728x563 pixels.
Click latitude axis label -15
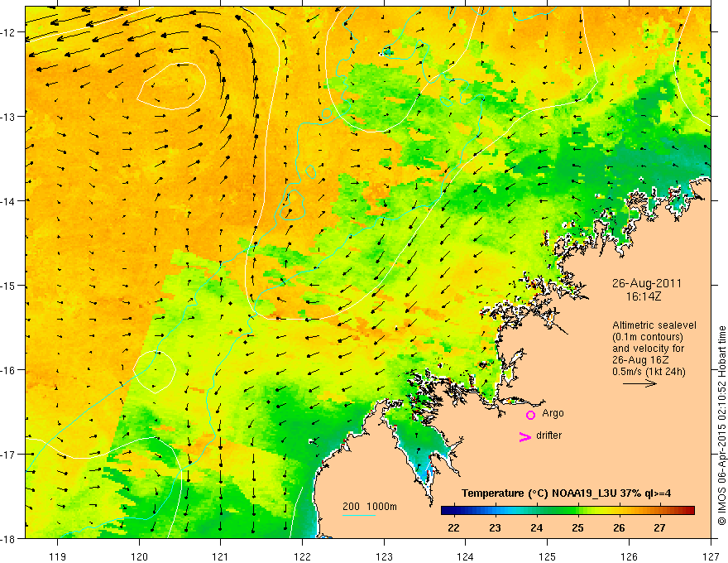tap(8, 286)
